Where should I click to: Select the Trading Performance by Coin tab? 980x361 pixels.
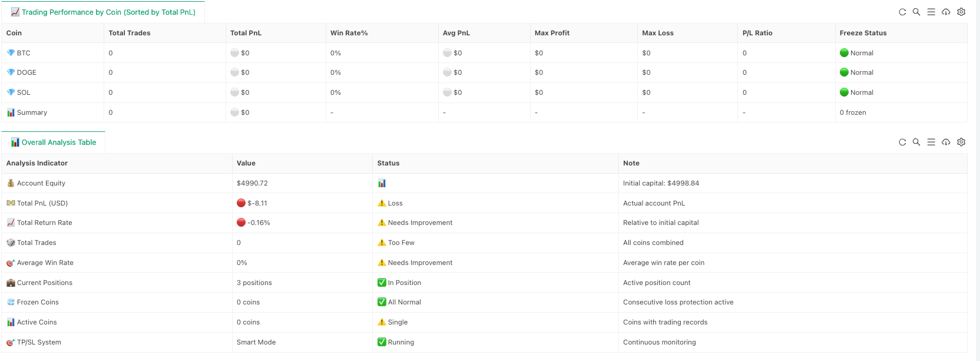coord(103,12)
